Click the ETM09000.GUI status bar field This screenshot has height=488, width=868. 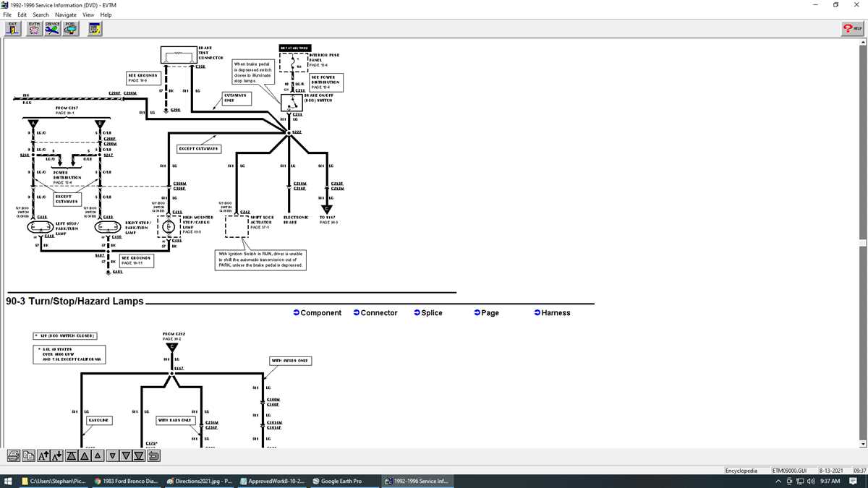(x=794, y=471)
